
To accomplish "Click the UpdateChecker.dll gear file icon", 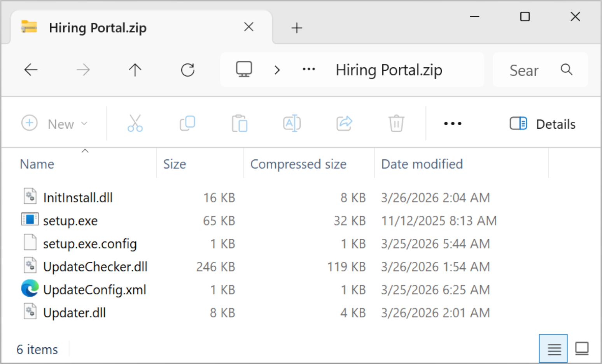I will (30, 265).
